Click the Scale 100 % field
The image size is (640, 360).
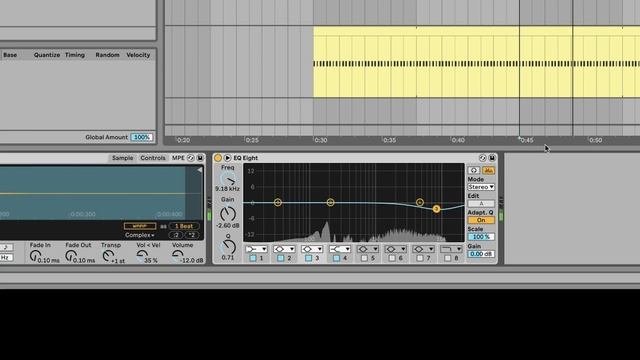(x=481, y=237)
